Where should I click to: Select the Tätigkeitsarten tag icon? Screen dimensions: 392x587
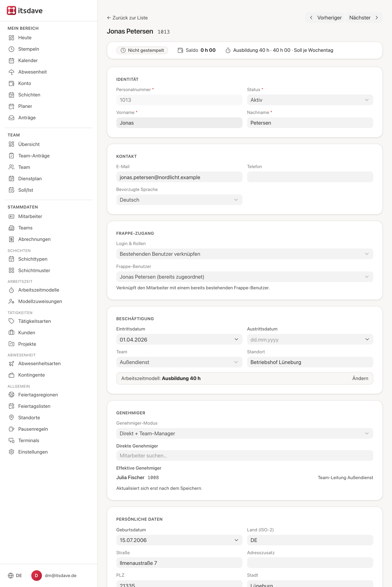(11, 321)
